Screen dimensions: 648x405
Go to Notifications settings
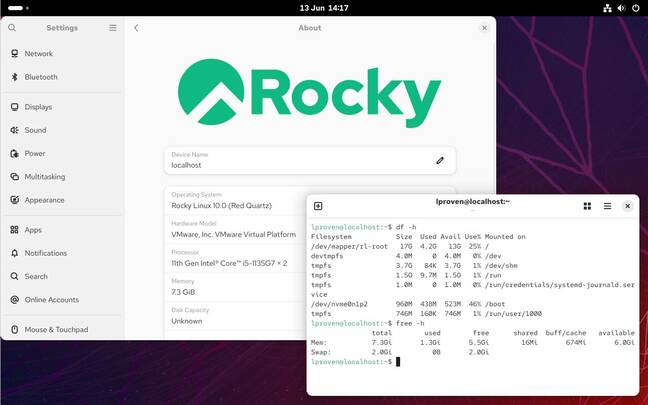click(63, 253)
